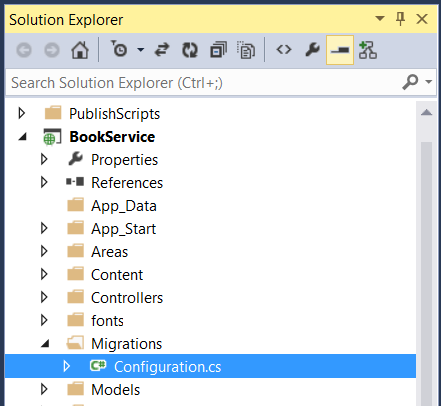
Task: Pin Solution Explorer with auto-hide pin
Action: 400,19
